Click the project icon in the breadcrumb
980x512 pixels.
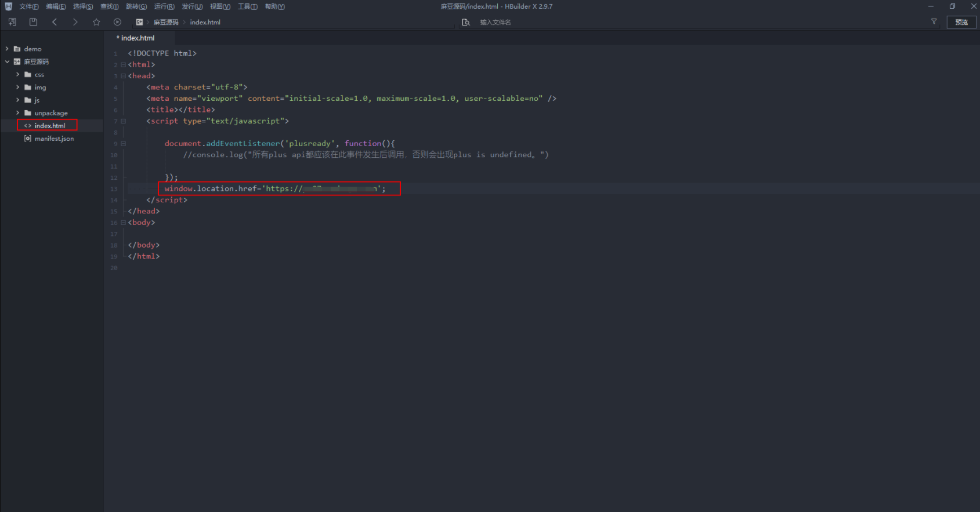click(139, 22)
